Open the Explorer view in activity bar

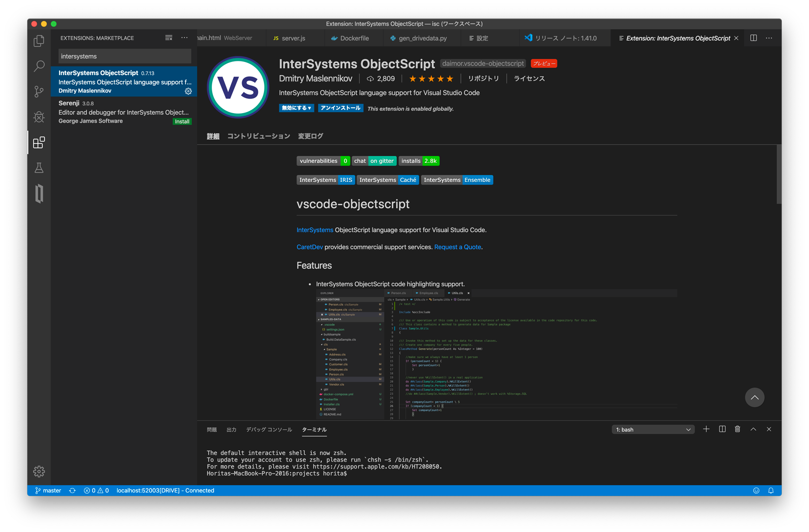coord(39,41)
